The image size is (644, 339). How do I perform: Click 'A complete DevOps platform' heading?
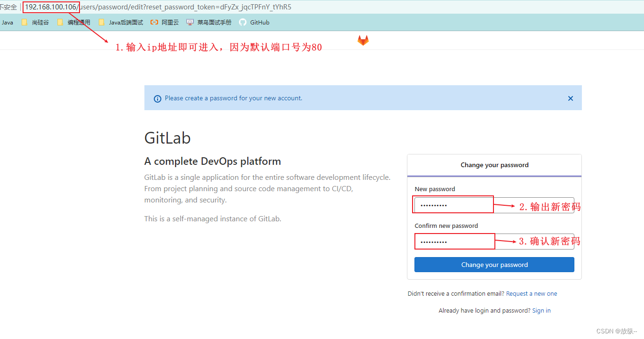click(x=213, y=161)
